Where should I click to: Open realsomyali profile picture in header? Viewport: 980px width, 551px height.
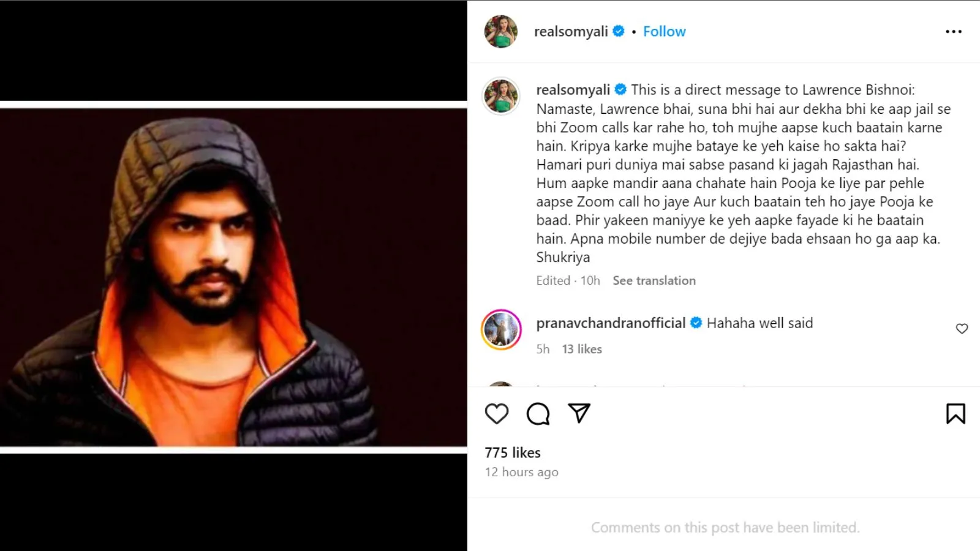pyautogui.click(x=501, y=32)
